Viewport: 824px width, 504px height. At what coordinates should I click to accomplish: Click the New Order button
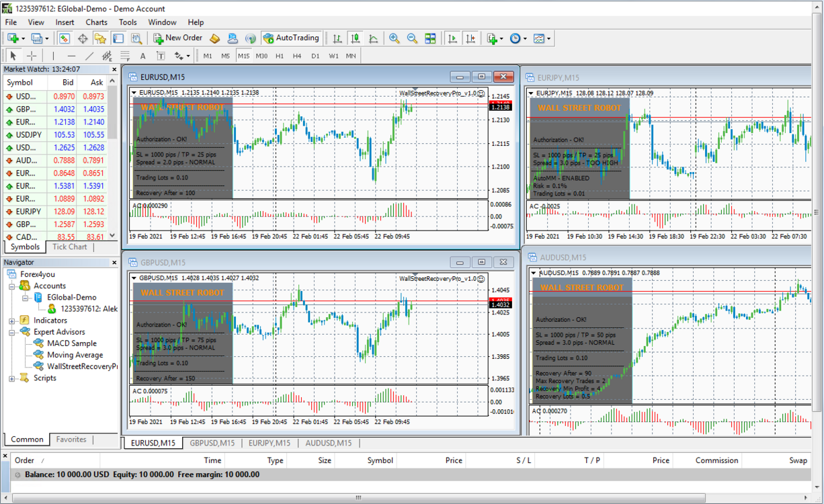[x=178, y=38]
